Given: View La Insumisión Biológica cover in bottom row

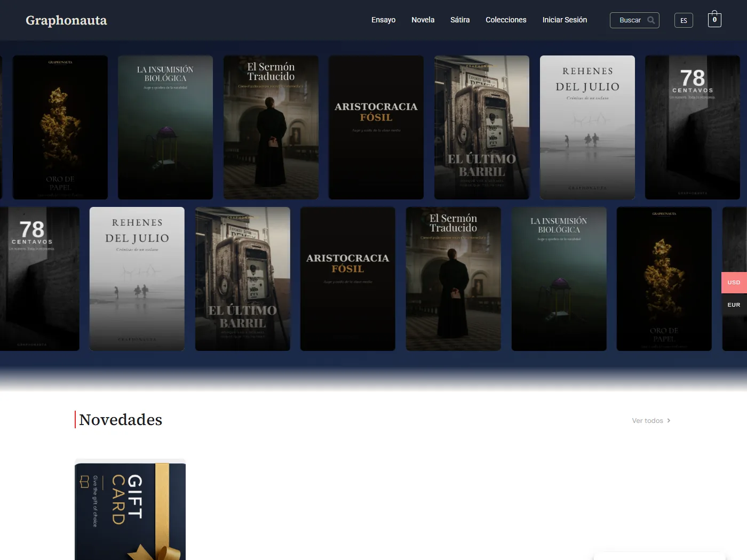Looking at the screenshot, I should click(559, 279).
